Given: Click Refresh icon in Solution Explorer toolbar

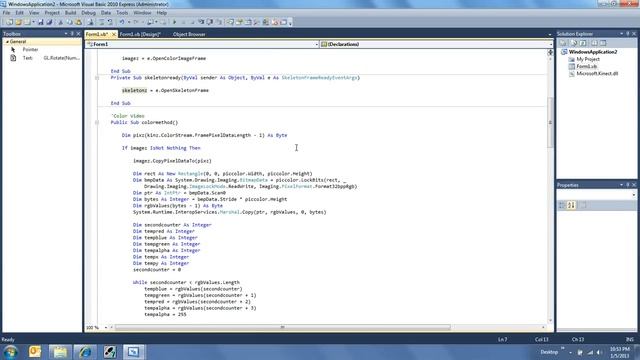Looking at the screenshot, I should click(583, 43).
